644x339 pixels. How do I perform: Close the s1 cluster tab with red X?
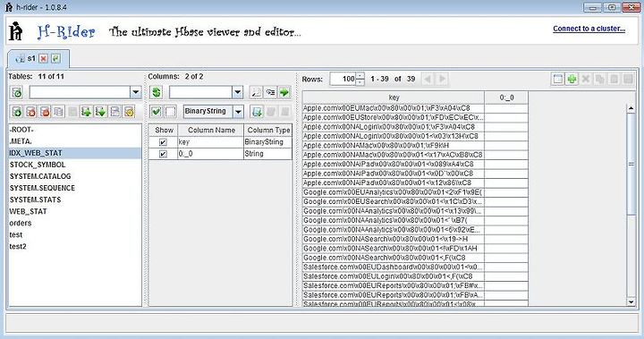43,59
